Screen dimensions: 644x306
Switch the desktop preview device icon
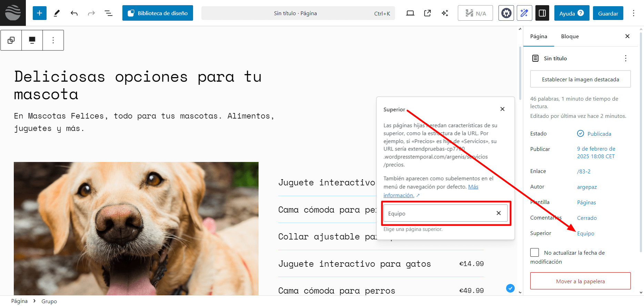410,13
